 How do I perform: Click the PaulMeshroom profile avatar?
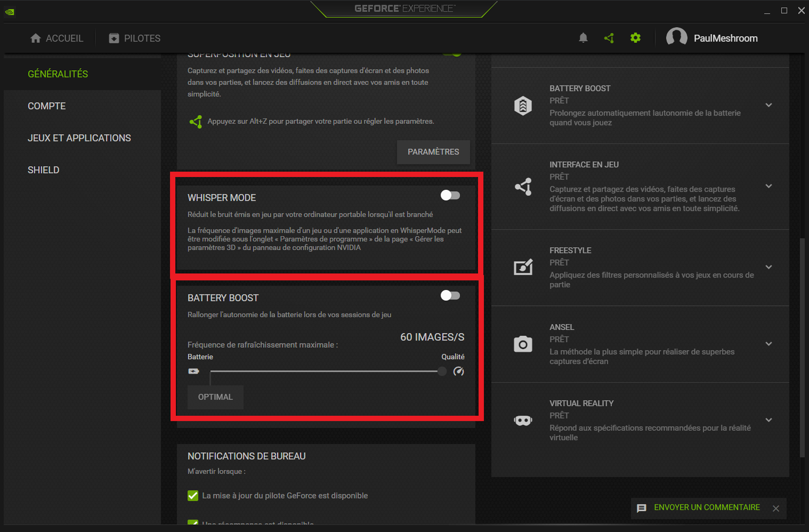677,37
